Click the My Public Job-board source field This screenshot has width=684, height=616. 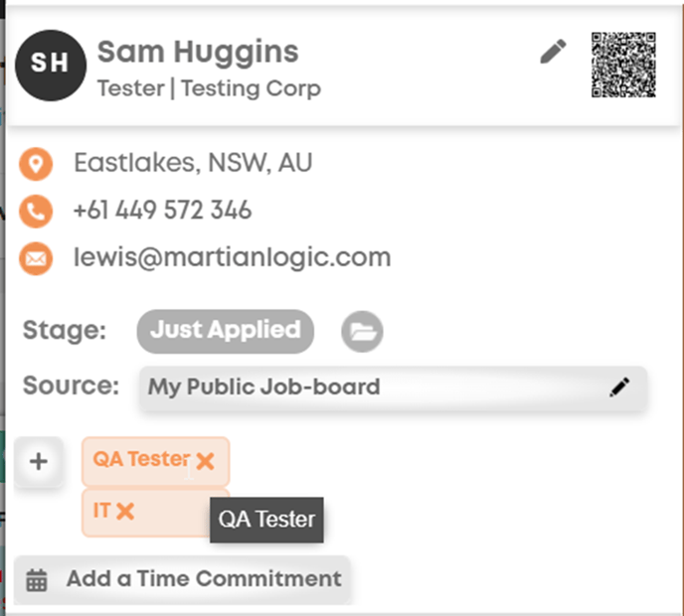[393, 387]
